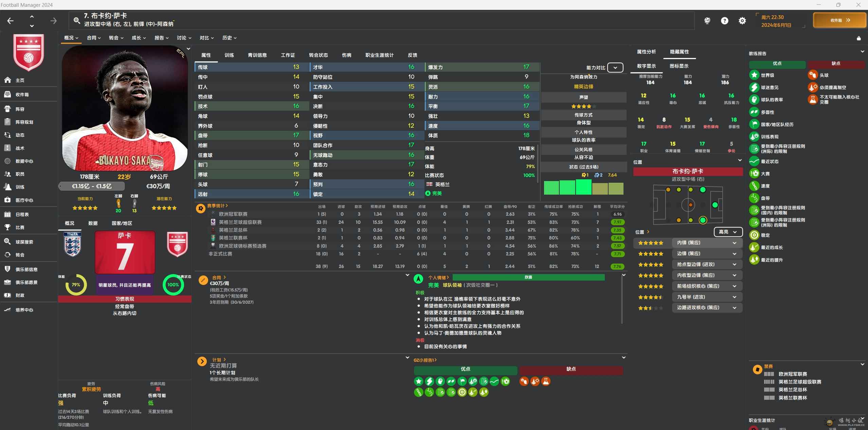Open the 合同 menu in the top bar
Image resolution: width=868 pixels, height=430 pixels.
pos(93,38)
